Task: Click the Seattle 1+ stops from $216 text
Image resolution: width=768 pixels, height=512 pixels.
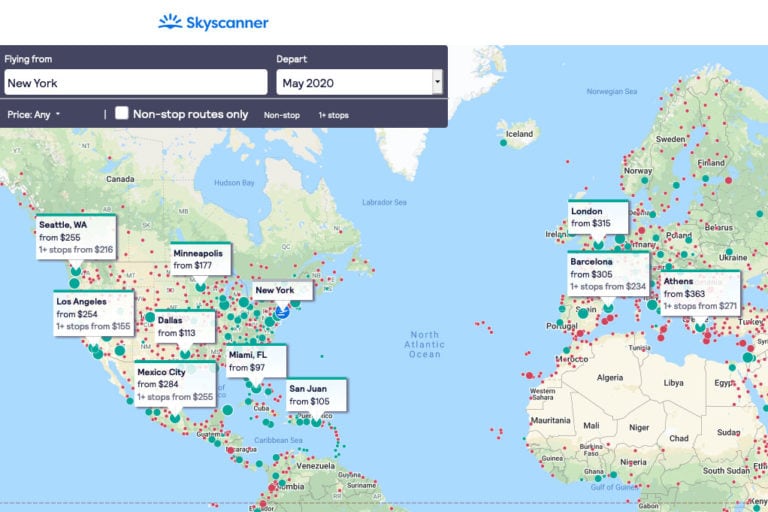Action: tap(76, 249)
